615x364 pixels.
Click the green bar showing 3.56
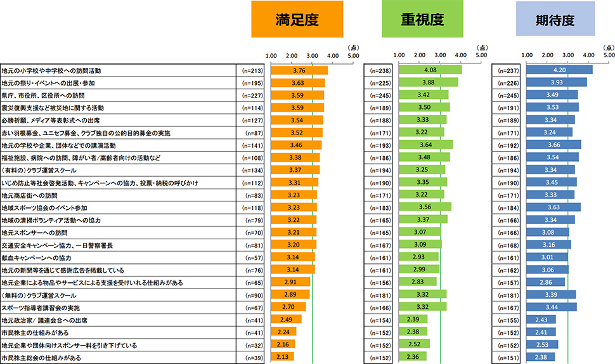pos(425,207)
